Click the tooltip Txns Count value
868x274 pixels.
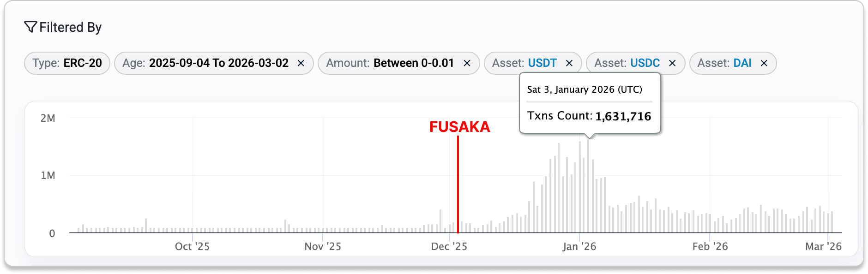[x=623, y=116]
